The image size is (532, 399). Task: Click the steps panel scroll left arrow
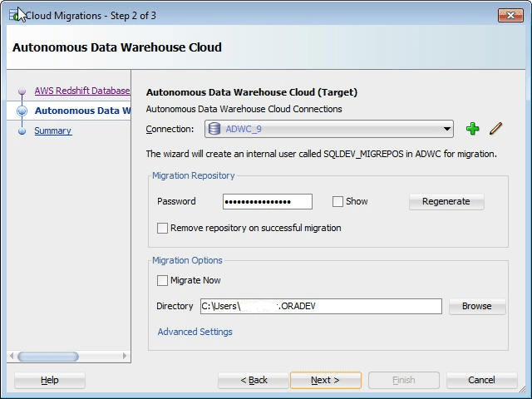point(12,357)
